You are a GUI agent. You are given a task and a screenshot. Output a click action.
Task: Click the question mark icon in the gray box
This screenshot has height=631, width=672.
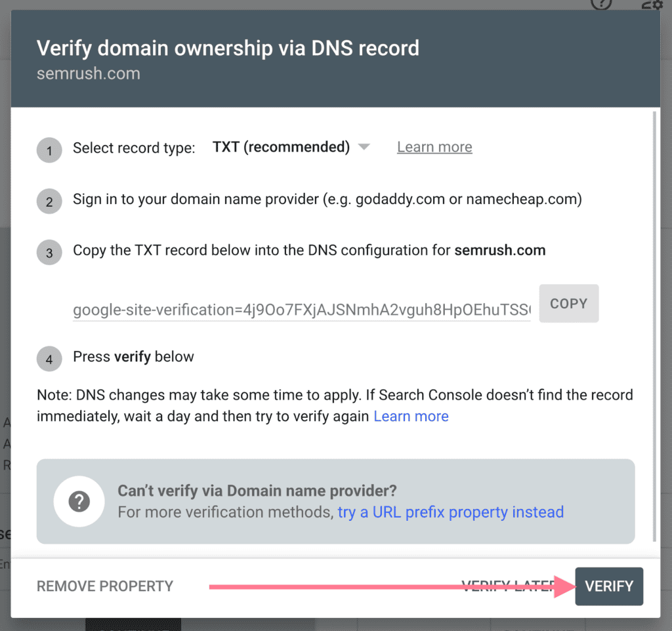[x=79, y=502]
